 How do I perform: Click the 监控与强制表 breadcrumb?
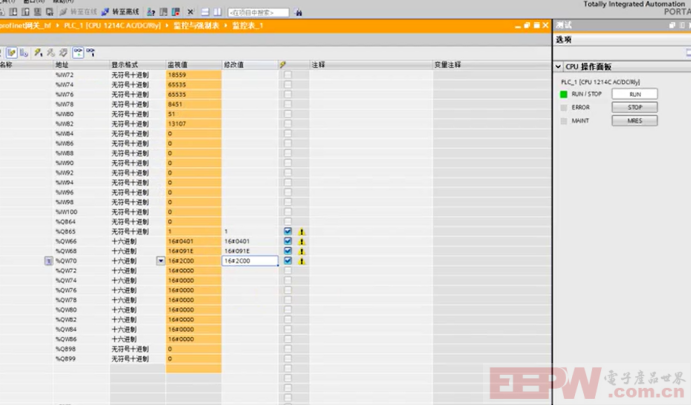196,26
